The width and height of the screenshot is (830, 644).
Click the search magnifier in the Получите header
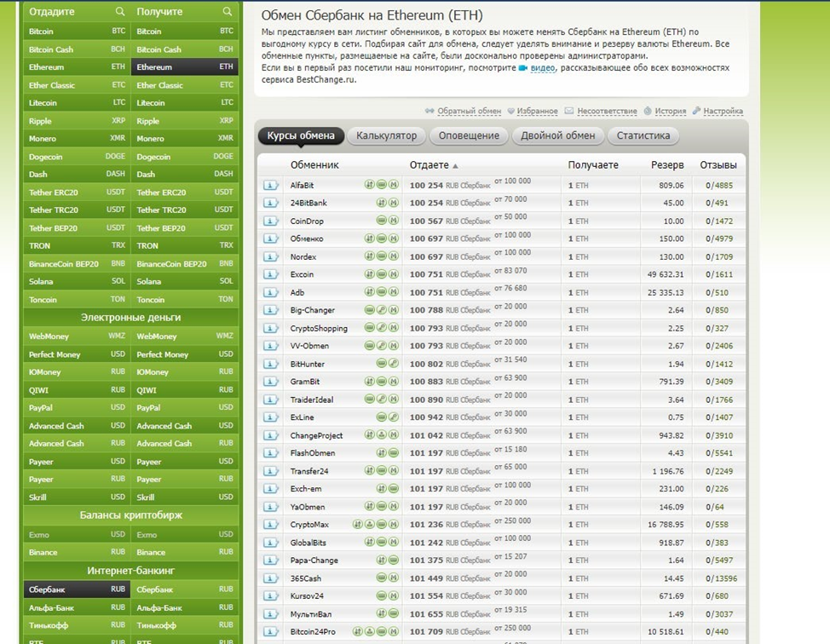click(227, 11)
